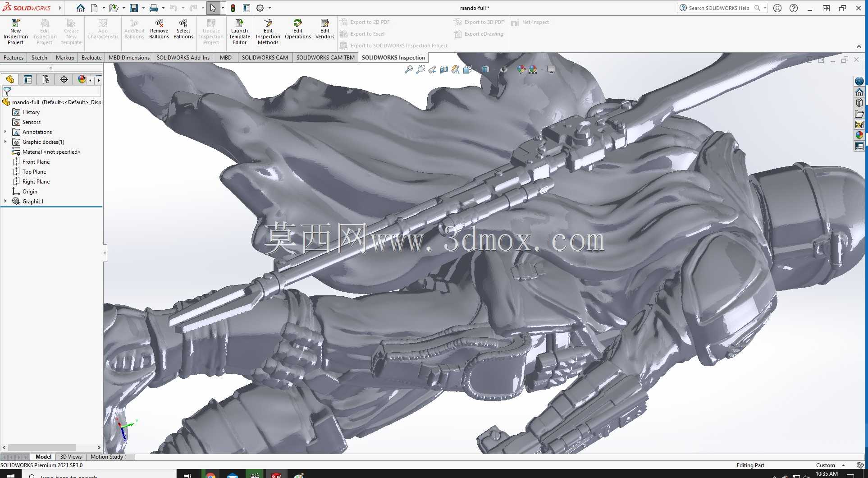868x478 pixels.
Task: Select Sensors in the feature tree
Action: click(32, 122)
